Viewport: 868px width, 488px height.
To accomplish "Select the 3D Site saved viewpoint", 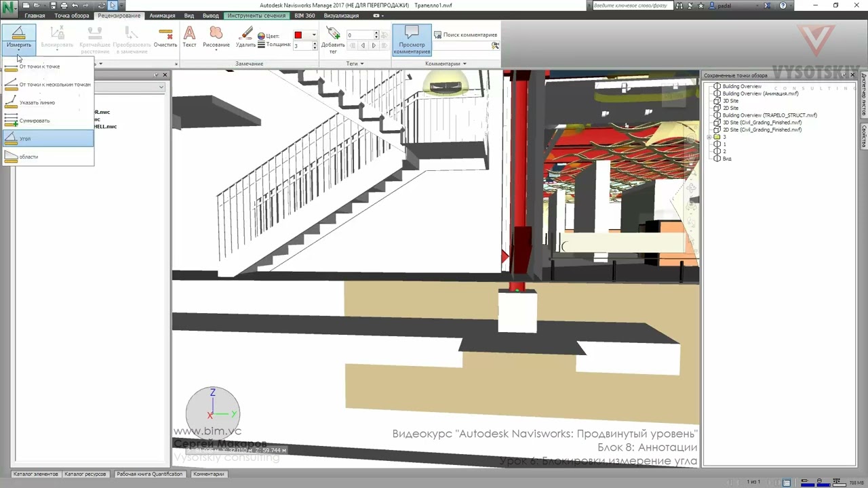I will click(730, 101).
